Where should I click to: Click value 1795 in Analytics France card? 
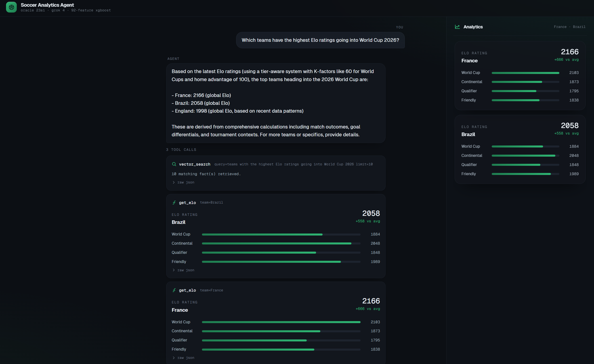point(574,91)
